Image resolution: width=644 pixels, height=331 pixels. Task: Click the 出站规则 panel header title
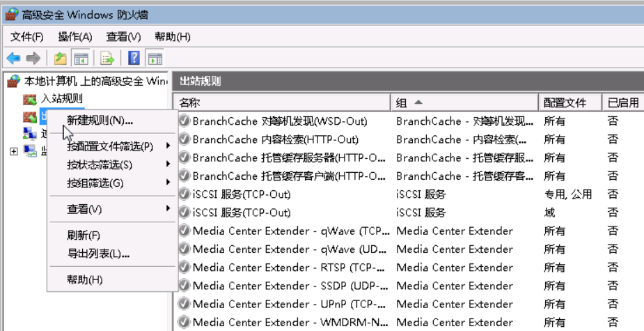click(x=201, y=81)
